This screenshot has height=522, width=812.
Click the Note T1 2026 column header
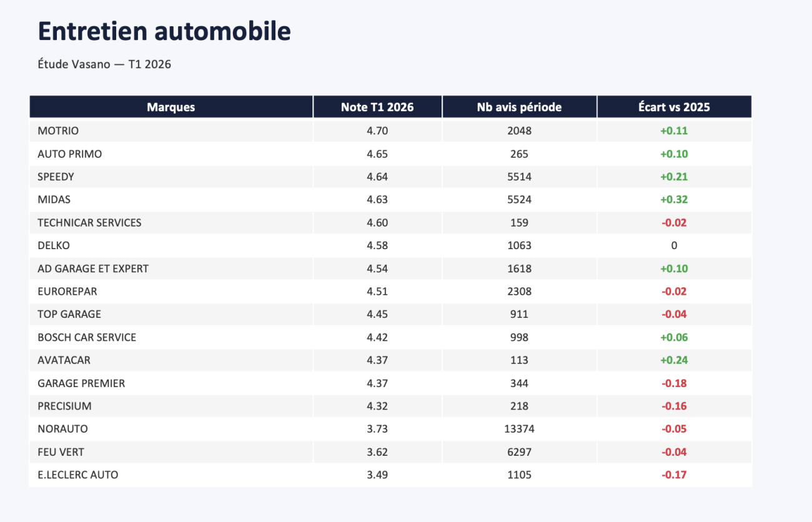coord(377,107)
